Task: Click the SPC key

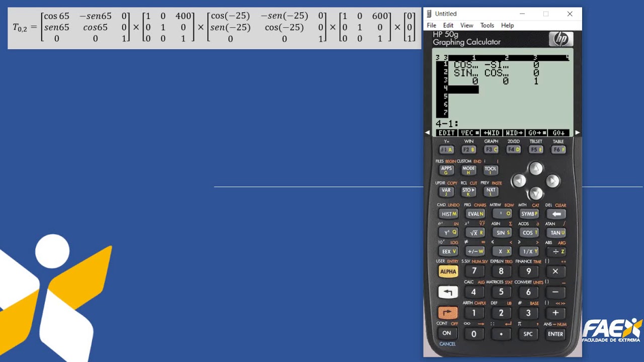Action: (x=528, y=334)
